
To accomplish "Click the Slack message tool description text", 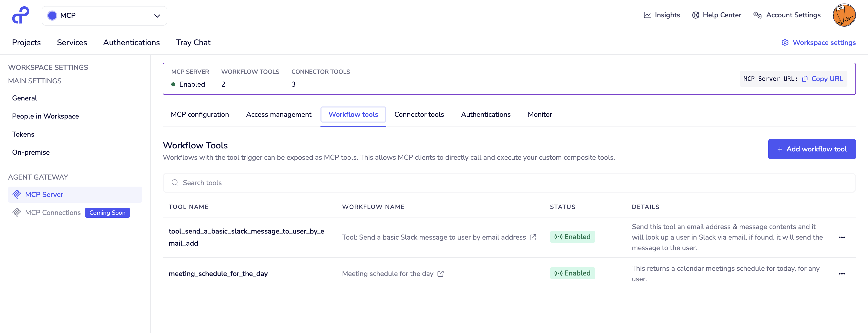I will [727, 237].
